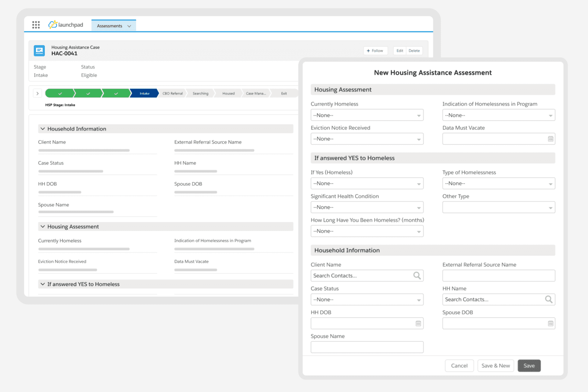Screen dimensions: 588x392
Task: Click the HAC-0041 case number
Action: coord(64,54)
